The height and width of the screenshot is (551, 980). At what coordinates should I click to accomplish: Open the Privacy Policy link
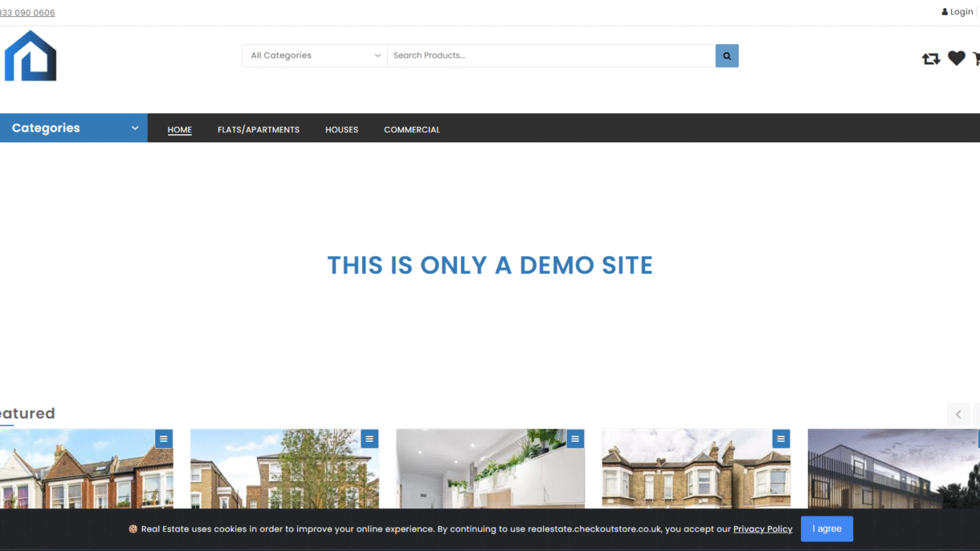(x=762, y=529)
